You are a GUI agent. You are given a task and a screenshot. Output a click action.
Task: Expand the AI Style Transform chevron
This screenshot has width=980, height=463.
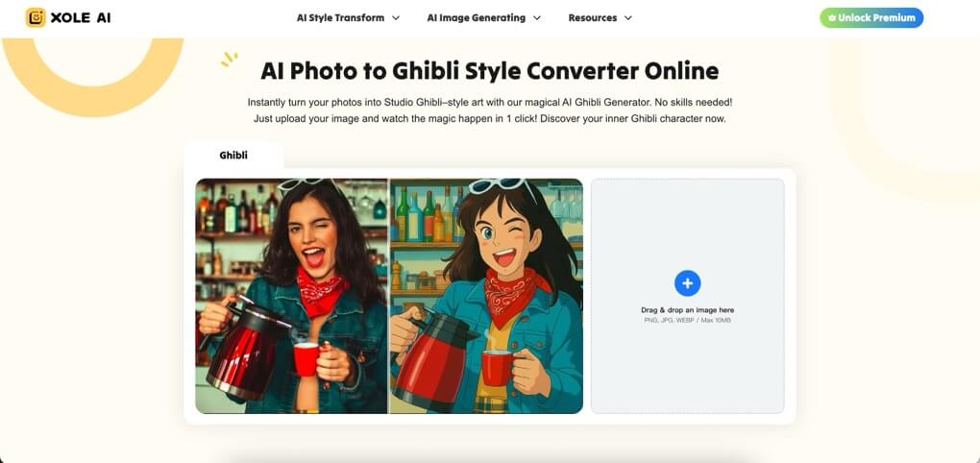point(396,18)
